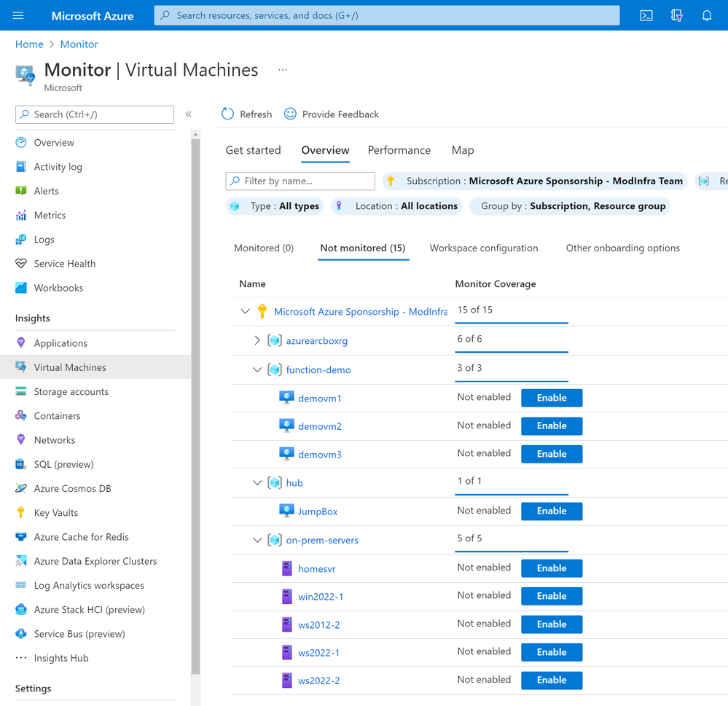728x706 pixels.
Task: Switch to the Get started tab
Action: [253, 150]
